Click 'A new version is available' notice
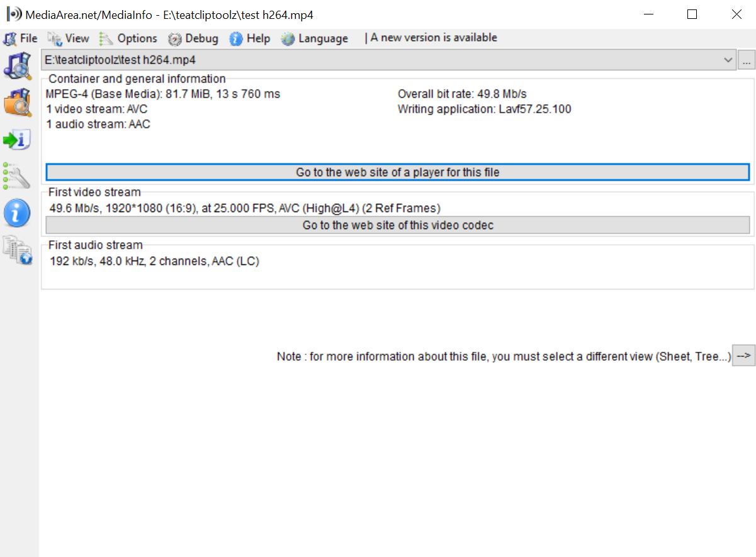This screenshot has height=557, width=756. [434, 38]
